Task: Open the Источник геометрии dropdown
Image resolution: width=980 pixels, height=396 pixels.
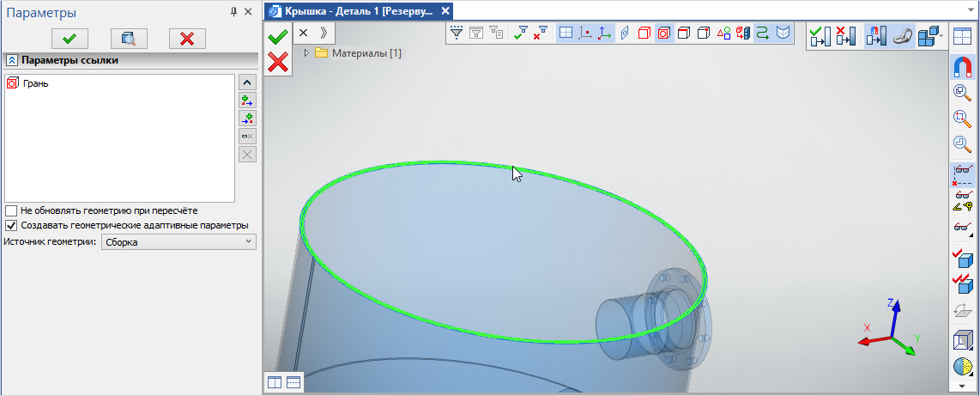Action: tap(178, 242)
